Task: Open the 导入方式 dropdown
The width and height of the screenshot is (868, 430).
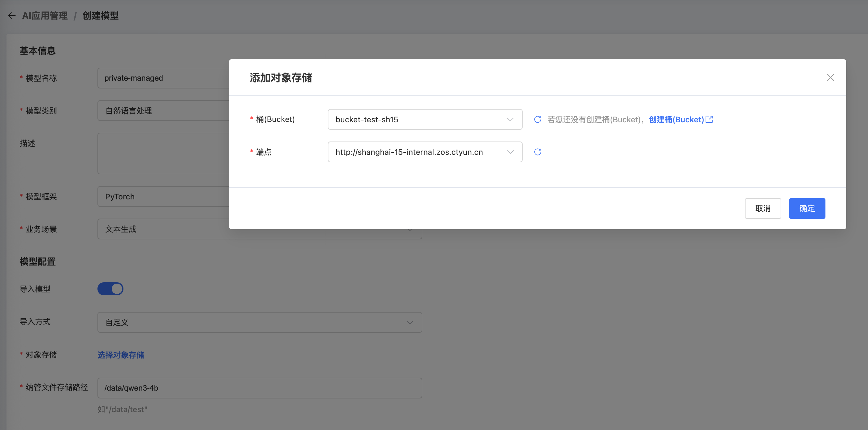Action: pos(260,322)
